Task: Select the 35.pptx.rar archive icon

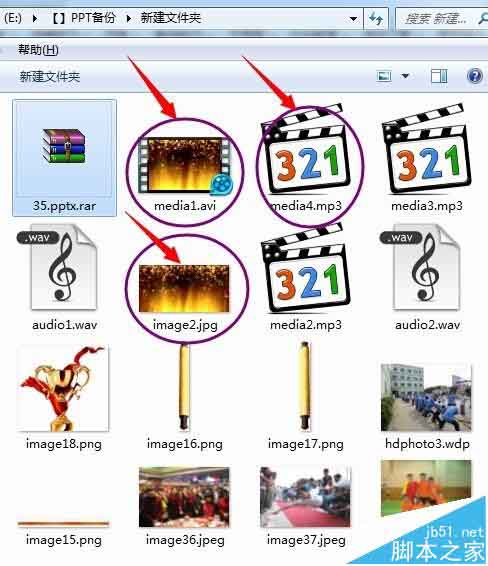Action: pos(64,146)
